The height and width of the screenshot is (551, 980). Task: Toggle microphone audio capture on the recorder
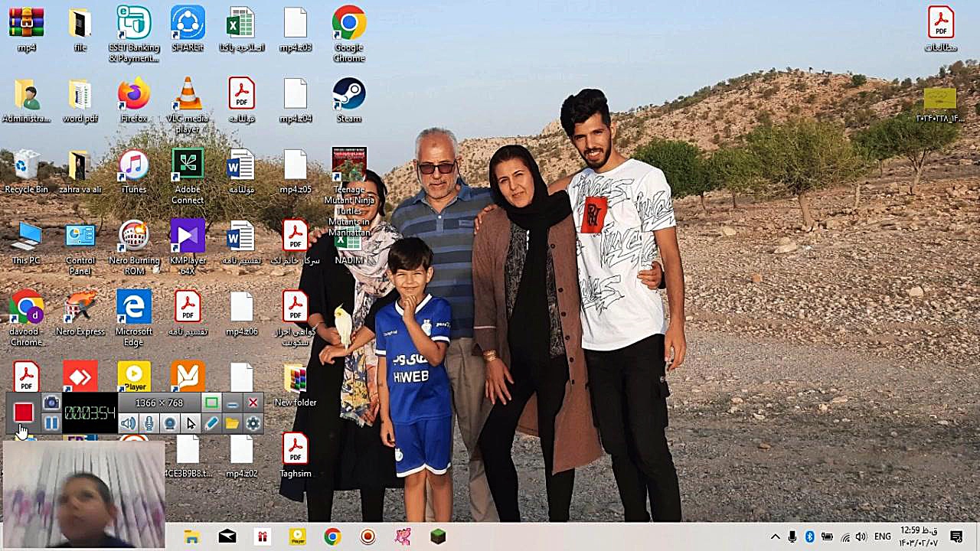pos(150,422)
